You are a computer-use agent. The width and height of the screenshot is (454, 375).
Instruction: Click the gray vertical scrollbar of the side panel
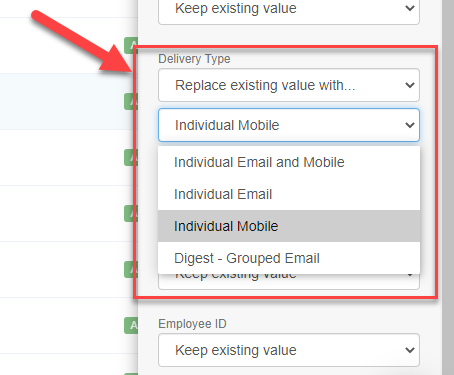(448, 187)
